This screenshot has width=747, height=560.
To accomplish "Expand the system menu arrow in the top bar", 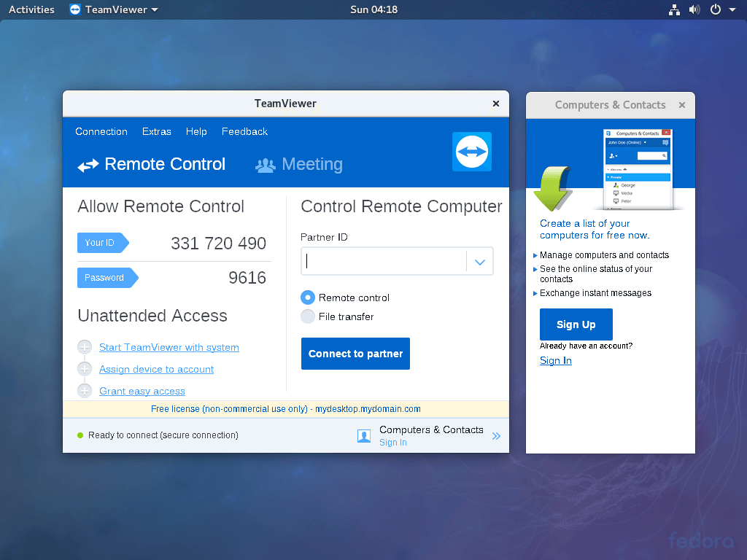I will (x=732, y=9).
